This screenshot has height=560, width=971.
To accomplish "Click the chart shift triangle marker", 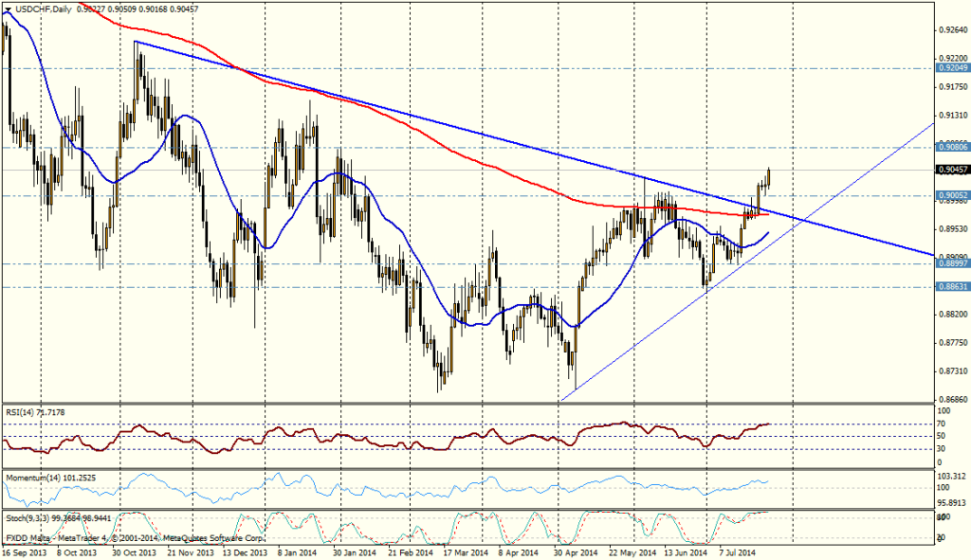I will (x=8, y=9).
